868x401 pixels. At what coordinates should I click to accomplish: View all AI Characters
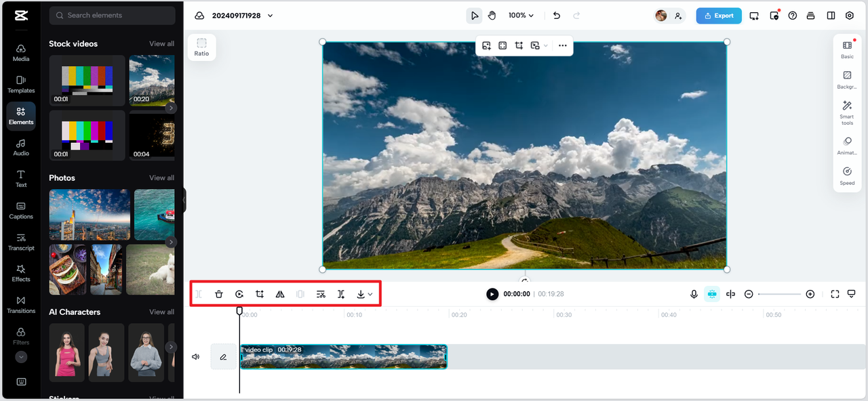pyautogui.click(x=161, y=312)
